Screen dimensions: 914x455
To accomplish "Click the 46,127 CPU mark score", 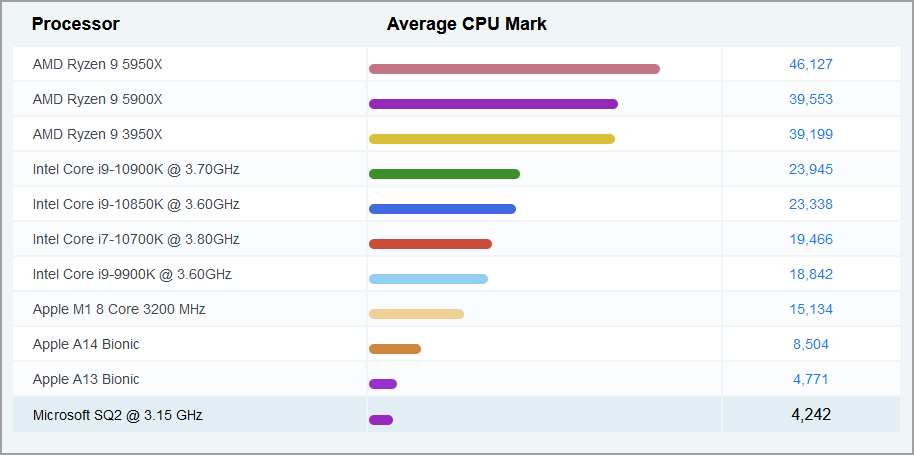I will point(810,64).
